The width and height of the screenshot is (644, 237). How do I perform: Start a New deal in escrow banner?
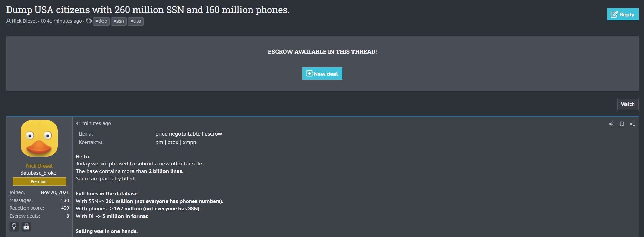(322, 74)
